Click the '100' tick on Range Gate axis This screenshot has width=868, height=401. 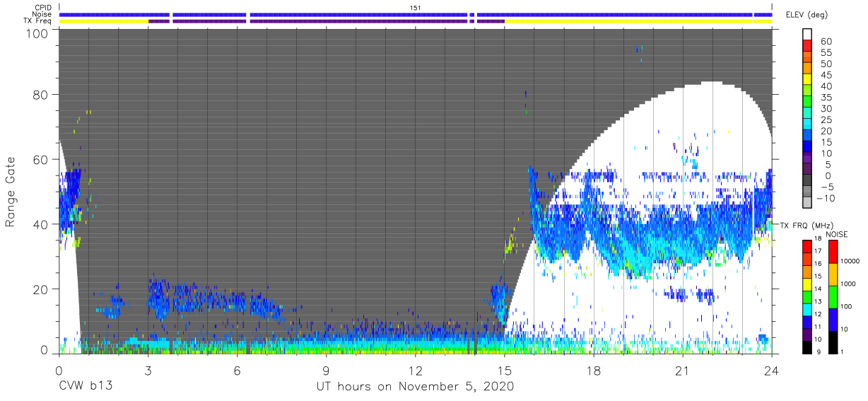[x=37, y=33]
